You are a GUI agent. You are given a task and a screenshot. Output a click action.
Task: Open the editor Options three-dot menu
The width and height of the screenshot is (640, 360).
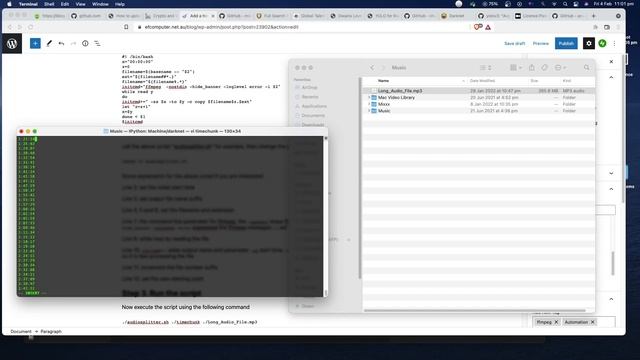click(x=614, y=43)
